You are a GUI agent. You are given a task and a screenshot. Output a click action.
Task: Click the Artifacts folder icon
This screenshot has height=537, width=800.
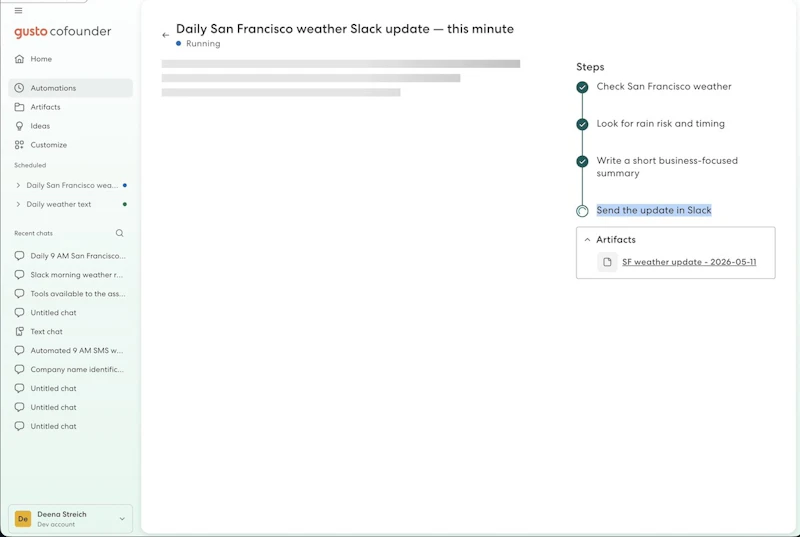19,107
